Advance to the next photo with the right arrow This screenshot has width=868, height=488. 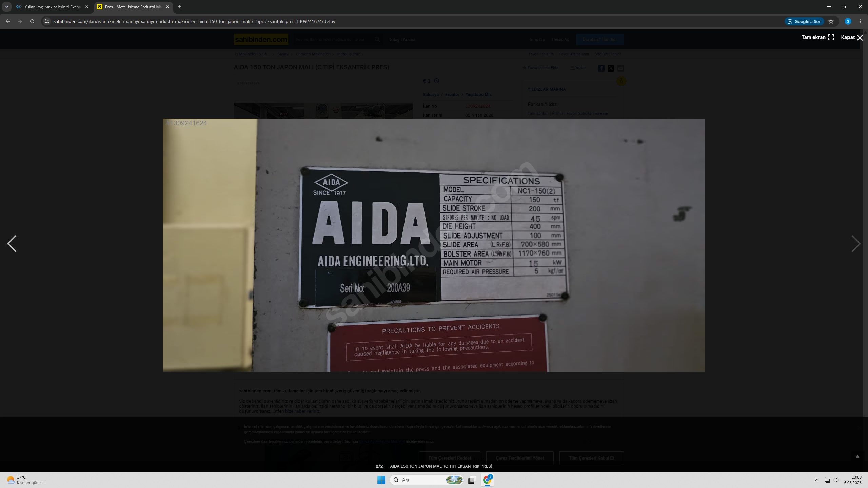pyautogui.click(x=855, y=244)
